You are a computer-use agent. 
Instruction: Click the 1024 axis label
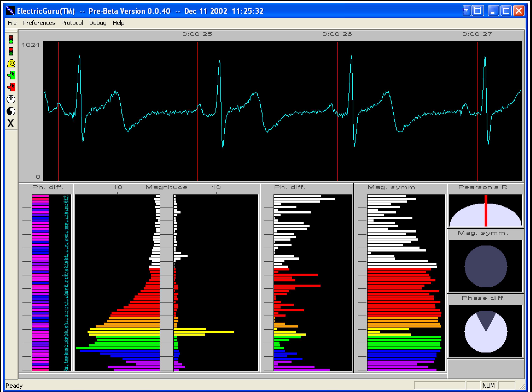point(31,45)
